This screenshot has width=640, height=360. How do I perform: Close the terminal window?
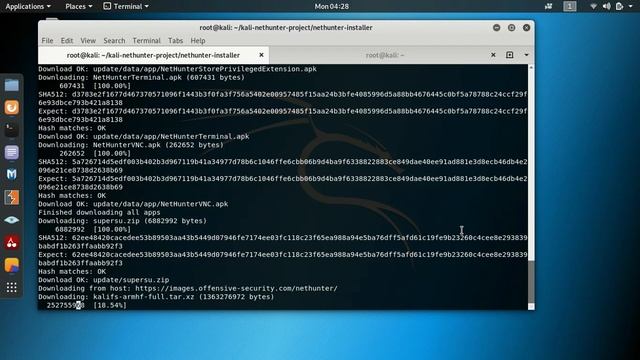coord(527,27)
